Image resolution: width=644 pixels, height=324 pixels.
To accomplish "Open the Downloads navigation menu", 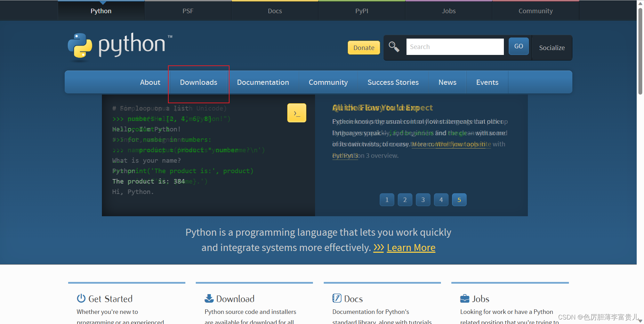I will point(199,82).
